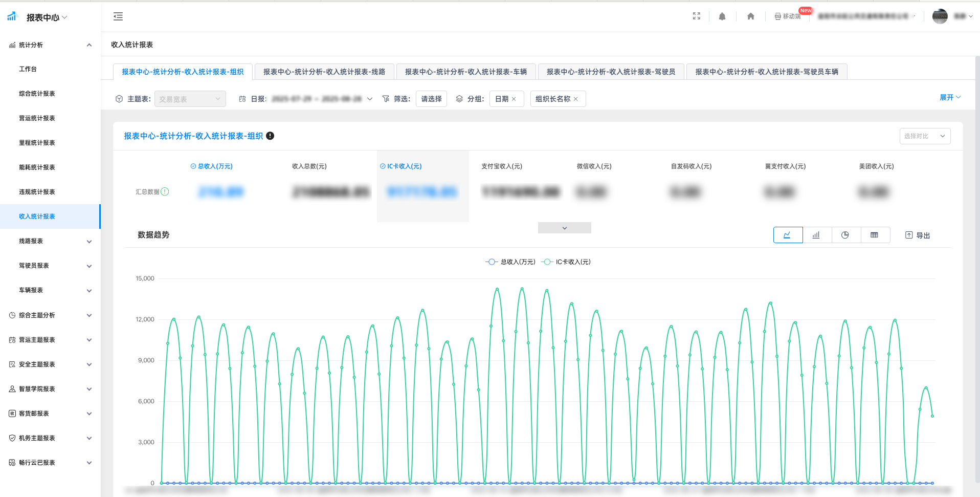Click the 筛选 请选择 field
The height and width of the screenshot is (497, 980).
(431, 99)
